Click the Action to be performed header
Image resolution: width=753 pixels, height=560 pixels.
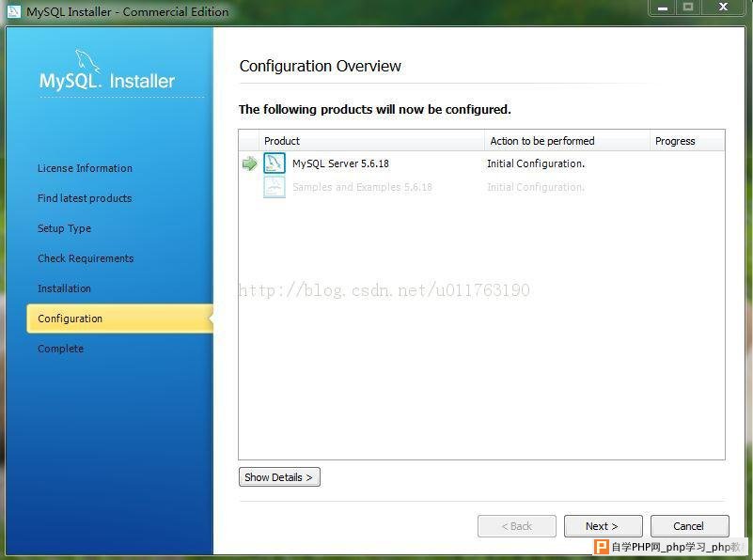click(x=567, y=141)
